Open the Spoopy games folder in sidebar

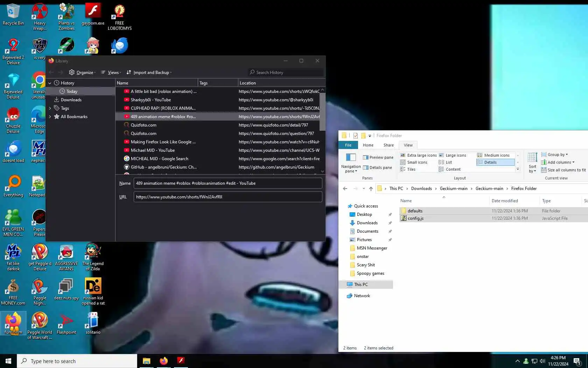tap(370, 273)
